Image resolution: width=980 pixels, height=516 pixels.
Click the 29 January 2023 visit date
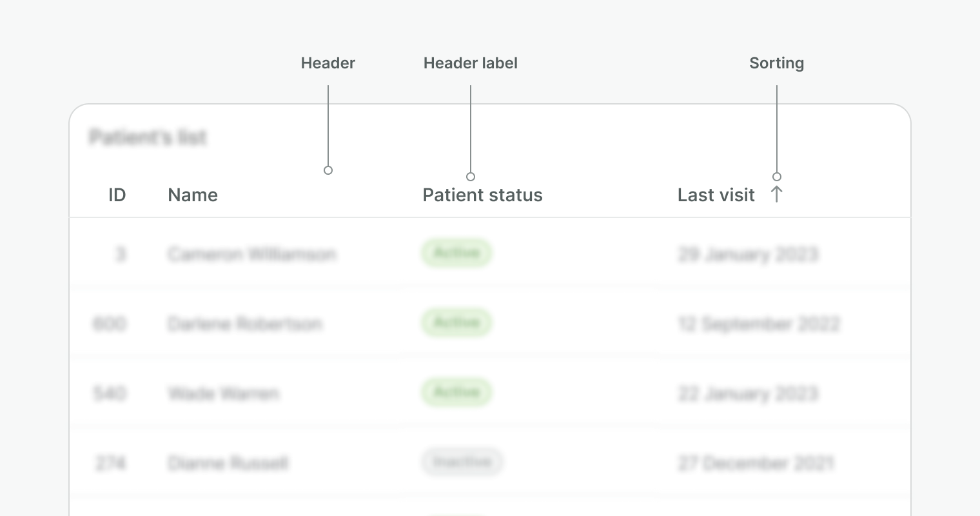[x=748, y=254]
